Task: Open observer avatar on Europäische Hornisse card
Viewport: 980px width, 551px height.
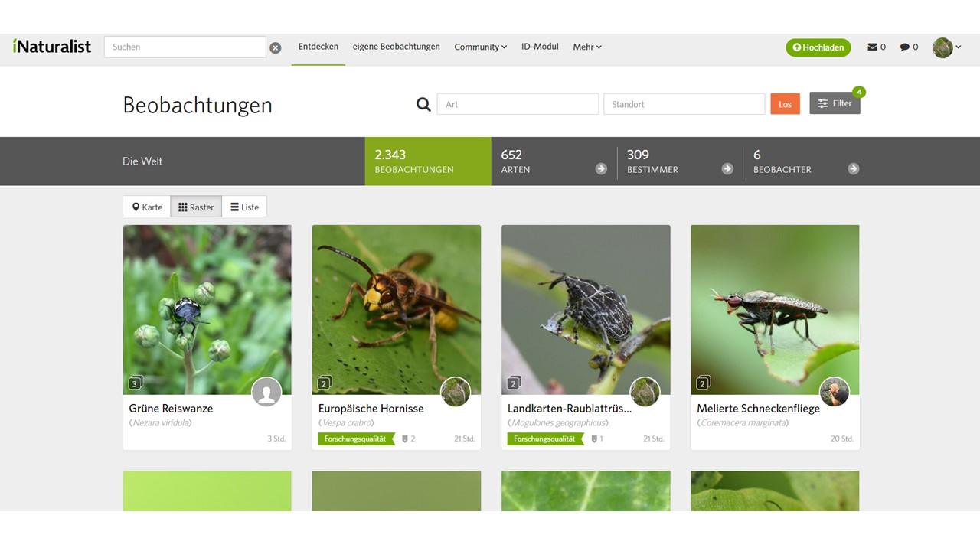Action: click(x=456, y=392)
